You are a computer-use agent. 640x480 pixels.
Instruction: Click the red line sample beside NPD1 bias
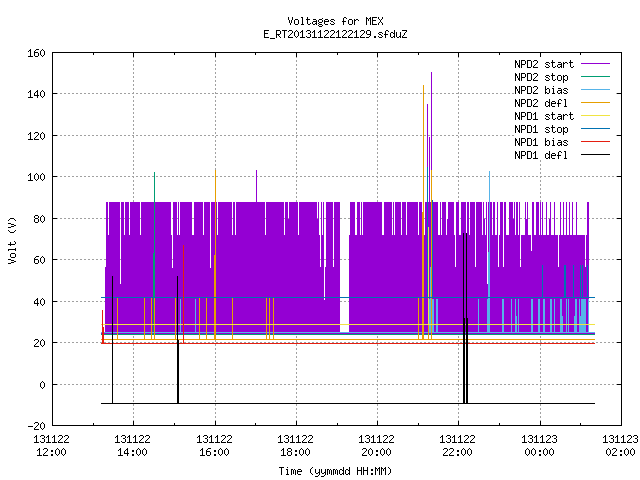point(595,142)
